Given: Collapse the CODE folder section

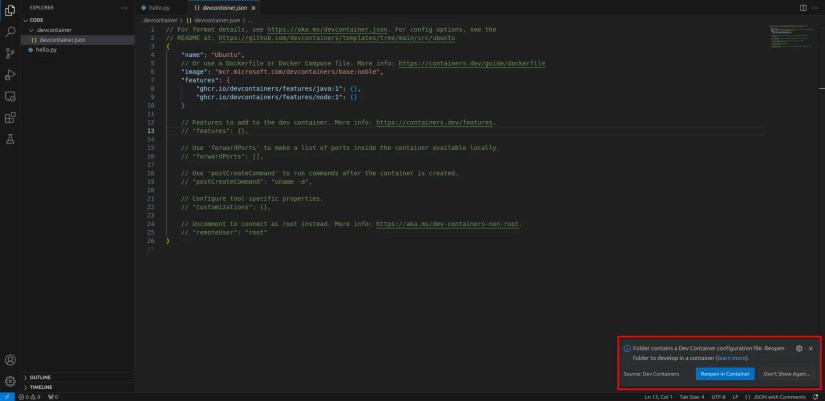Looking at the screenshot, I should tap(36, 20).
